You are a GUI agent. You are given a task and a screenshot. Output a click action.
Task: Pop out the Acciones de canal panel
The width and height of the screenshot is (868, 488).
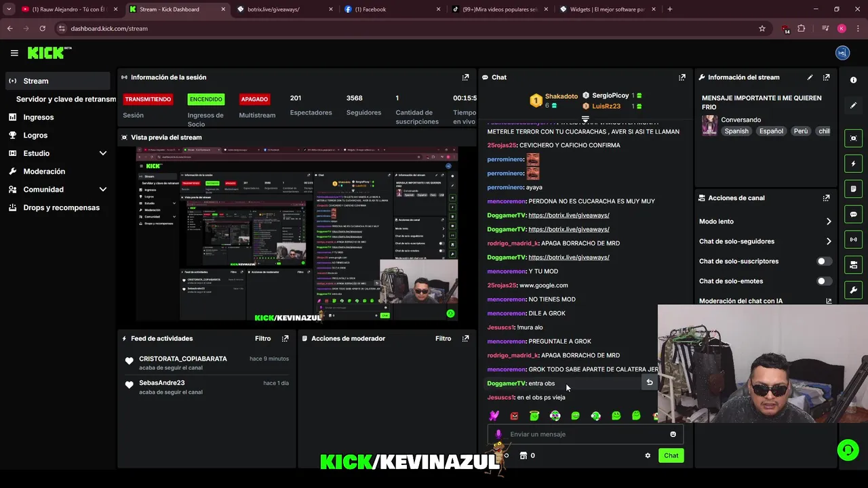pos(826,198)
